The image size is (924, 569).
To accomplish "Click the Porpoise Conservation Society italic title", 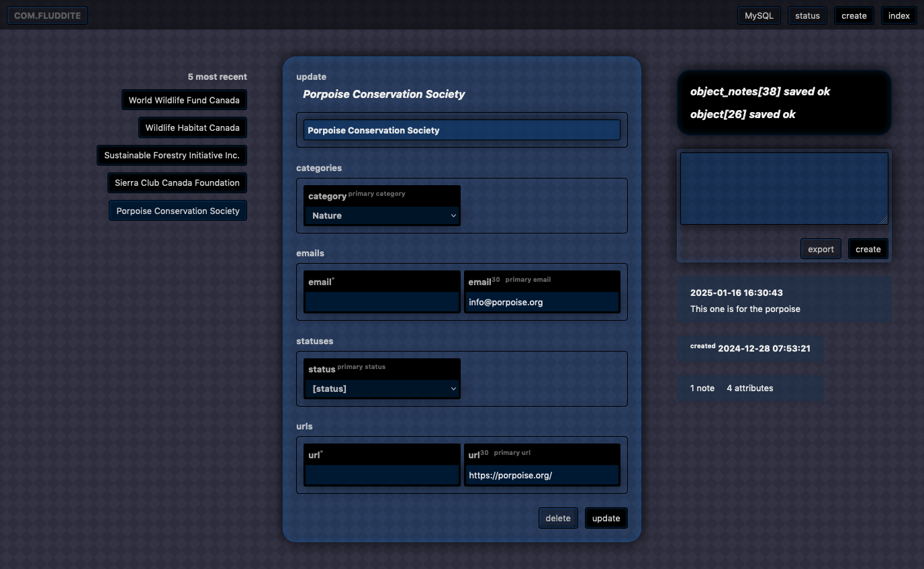I will pos(384,94).
